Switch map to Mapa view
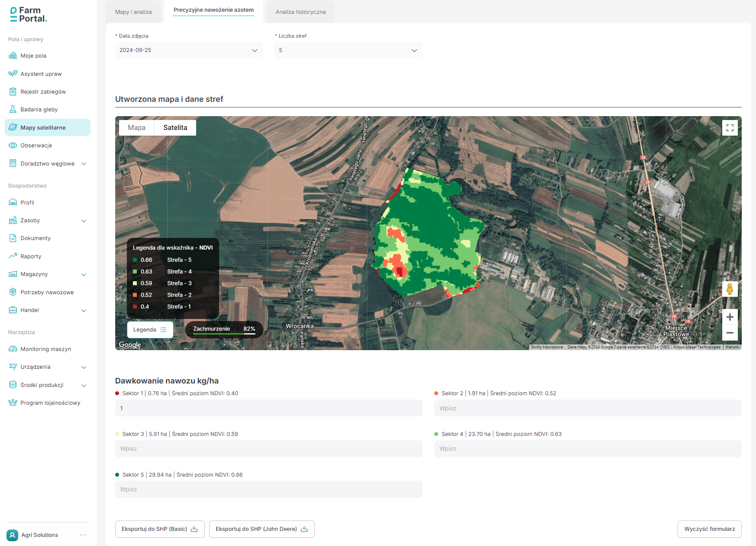This screenshot has width=756, height=546. coord(137,128)
